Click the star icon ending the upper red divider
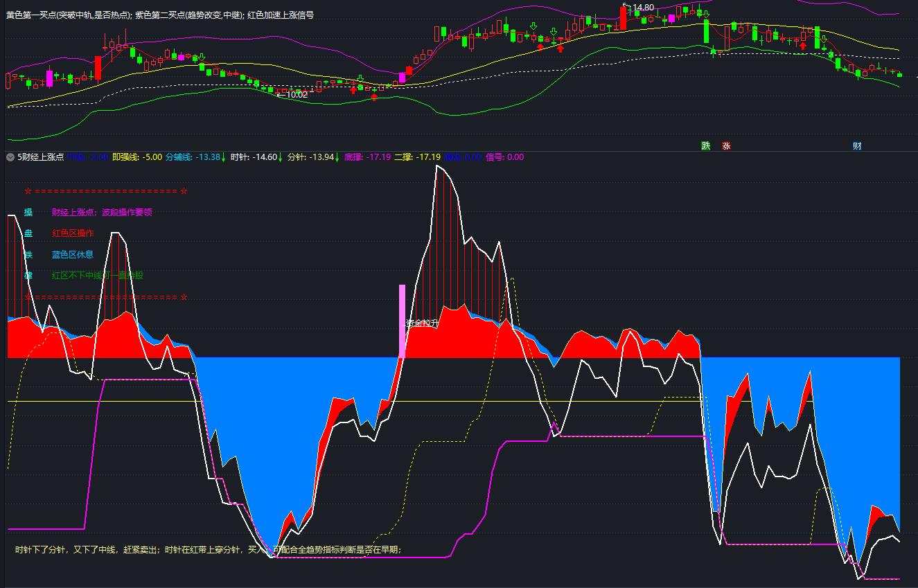Screen dimensions: 918x588 pyautogui.click(x=184, y=192)
